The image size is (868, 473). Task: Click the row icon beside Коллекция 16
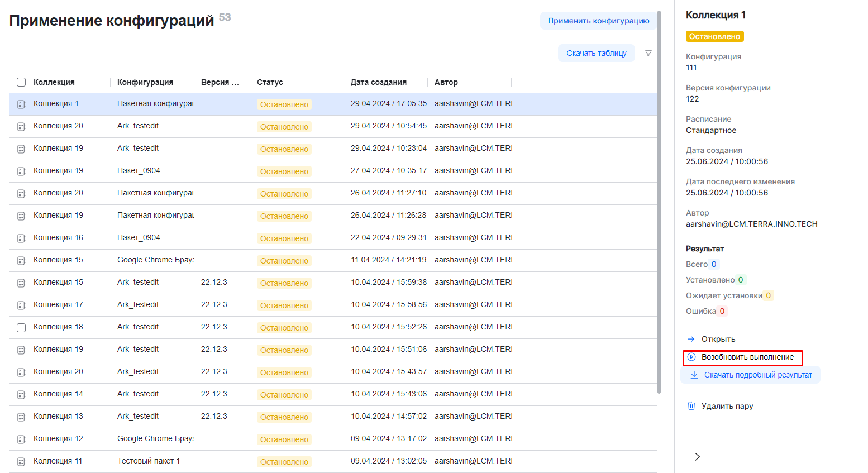[x=21, y=238]
